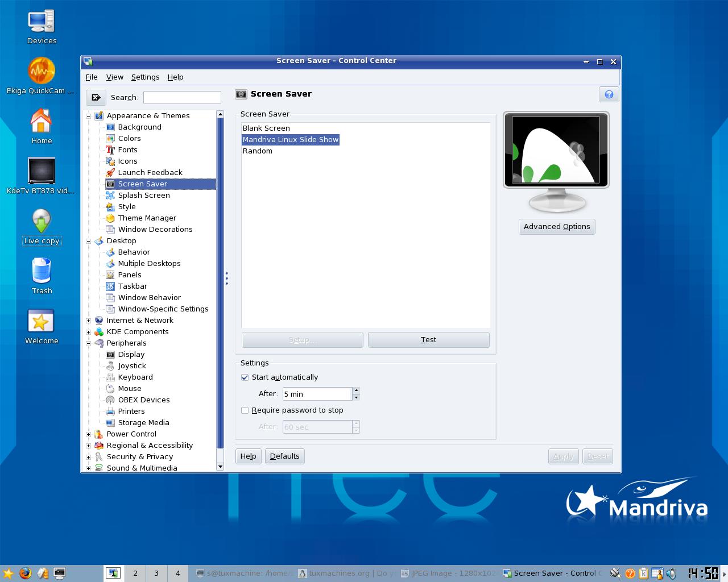Launch Firefox from the panel

coord(25,573)
